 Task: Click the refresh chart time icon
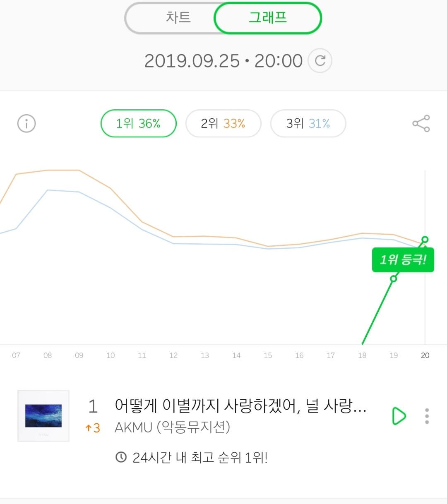coord(320,61)
